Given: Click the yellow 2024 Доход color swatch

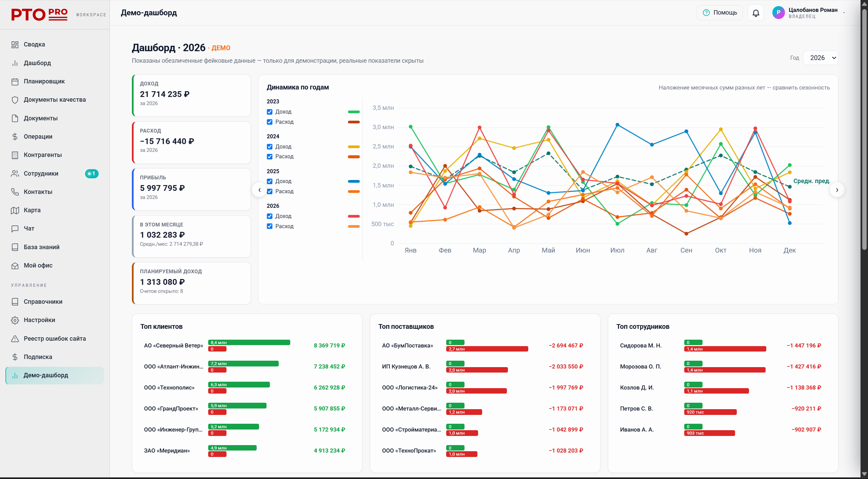Looking at the screenshot, I should (354, 147).
